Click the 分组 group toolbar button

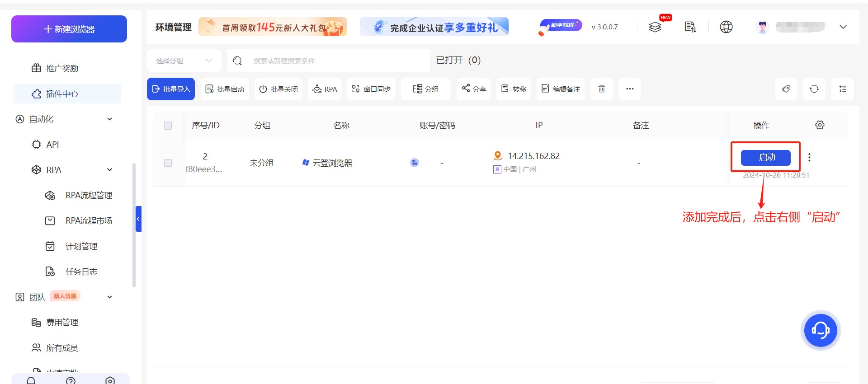(x=426, y=89)
